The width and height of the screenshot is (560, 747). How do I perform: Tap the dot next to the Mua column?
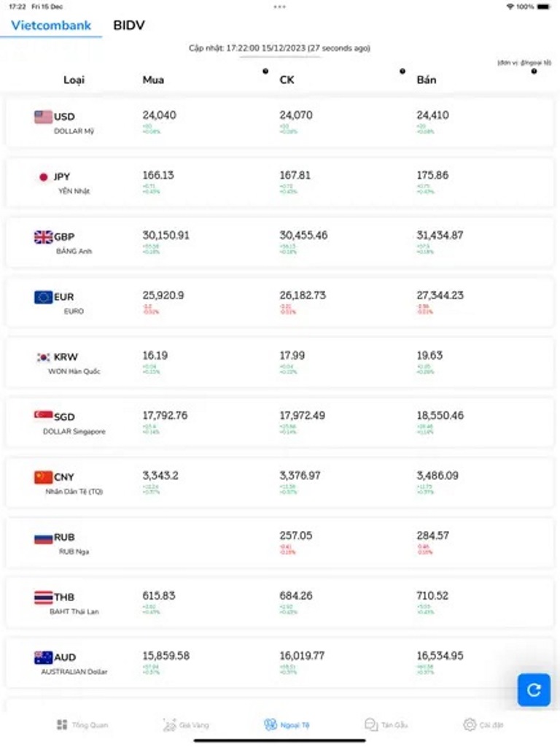click(265, 71)
